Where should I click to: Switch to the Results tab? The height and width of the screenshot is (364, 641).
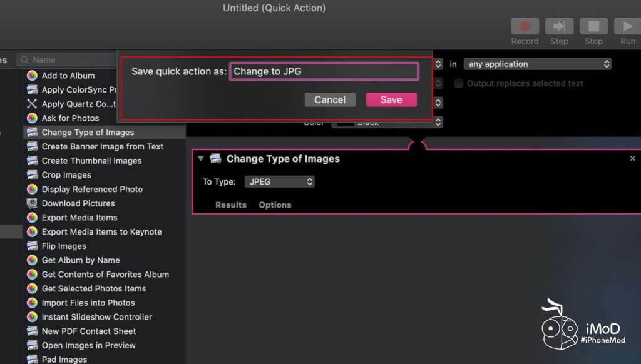(x=231, y=205)
